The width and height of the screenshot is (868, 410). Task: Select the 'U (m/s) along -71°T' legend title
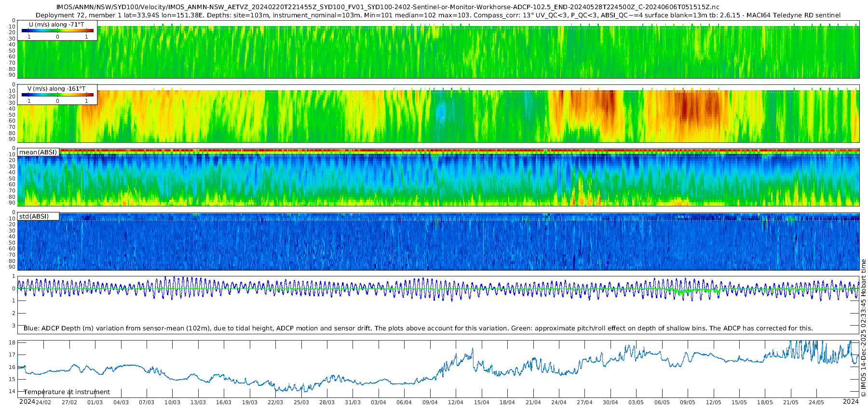click(56, 25)
